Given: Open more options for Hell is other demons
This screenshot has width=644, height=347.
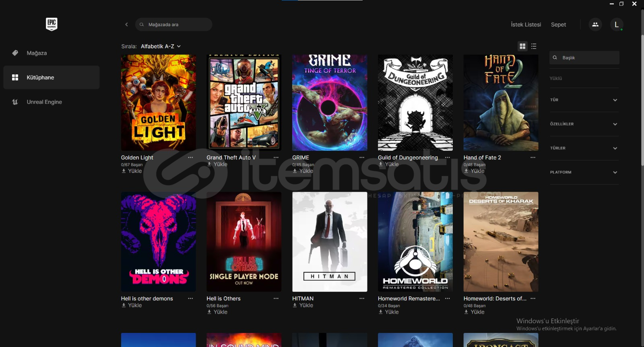Looking at the screenshot, I should coord(190,298).
